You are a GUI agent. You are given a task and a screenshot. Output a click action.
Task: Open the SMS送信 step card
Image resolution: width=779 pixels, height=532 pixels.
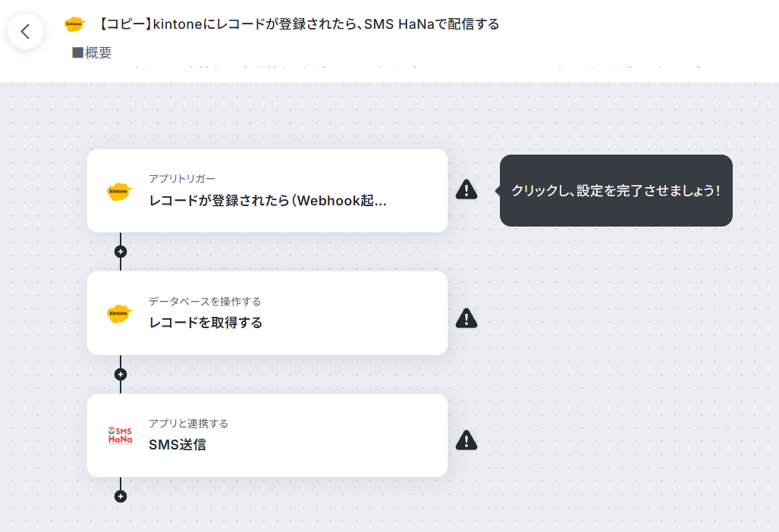pos(267,436)
